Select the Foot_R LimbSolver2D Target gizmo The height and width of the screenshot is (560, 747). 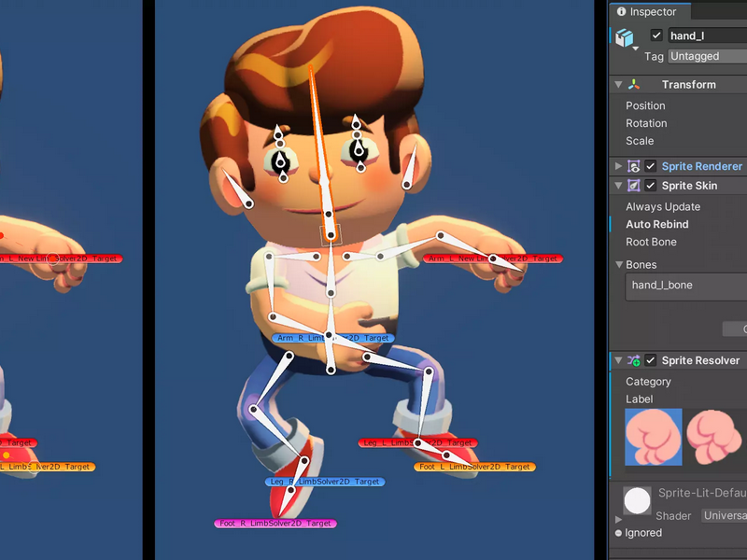275,524
